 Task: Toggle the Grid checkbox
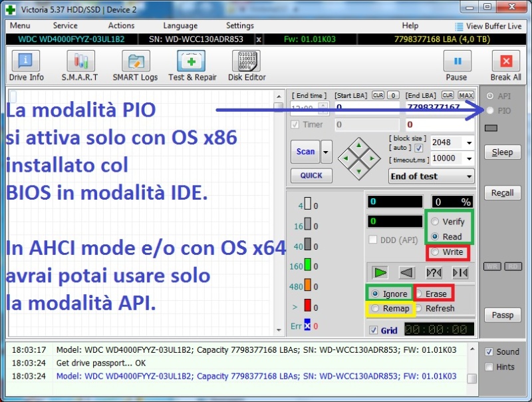374,330
